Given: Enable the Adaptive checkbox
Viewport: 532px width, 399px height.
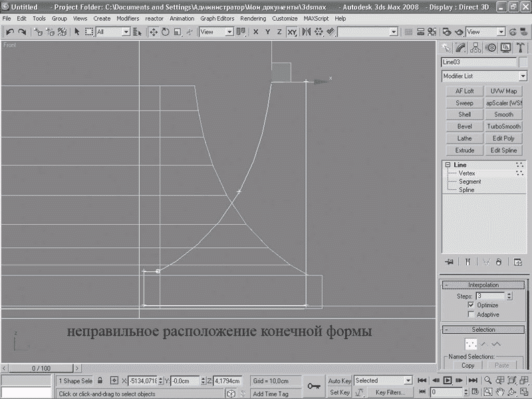Looking at the screenshot, I should point(471,315).
